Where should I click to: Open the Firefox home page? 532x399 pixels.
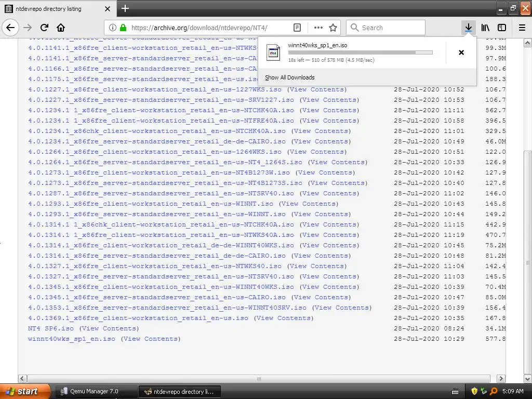click(x=61, y=28)
